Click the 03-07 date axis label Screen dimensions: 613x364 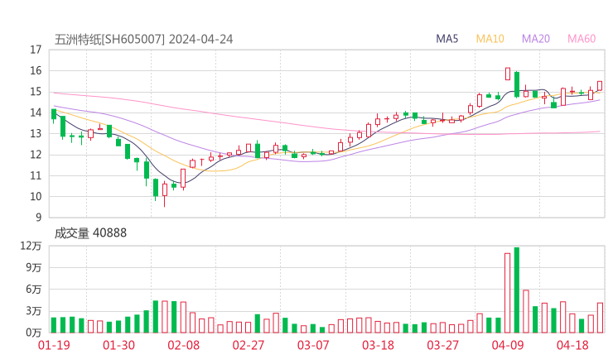(x=313, y=345)
